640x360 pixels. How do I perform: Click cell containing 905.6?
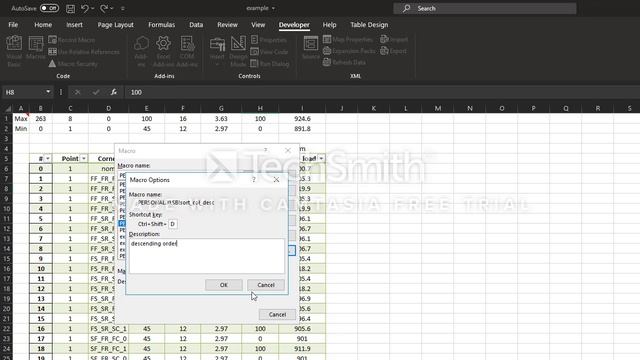click(x=302, y=329)
